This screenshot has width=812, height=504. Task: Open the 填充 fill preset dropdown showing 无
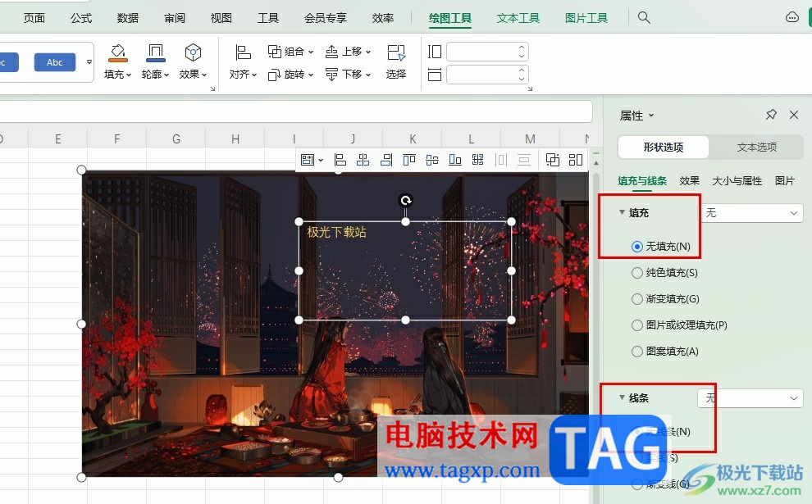(750, 213)
